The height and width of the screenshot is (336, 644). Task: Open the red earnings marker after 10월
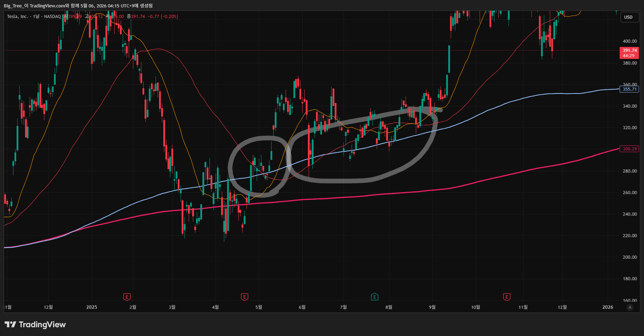click(507, 297)
